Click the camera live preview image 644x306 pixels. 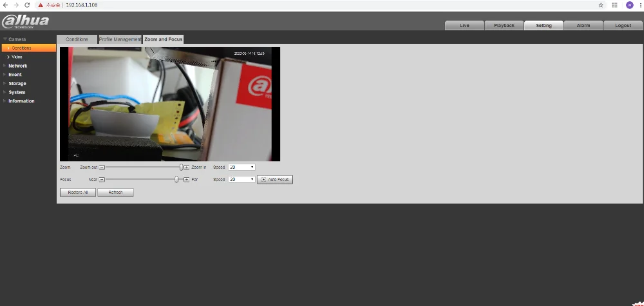170,104
